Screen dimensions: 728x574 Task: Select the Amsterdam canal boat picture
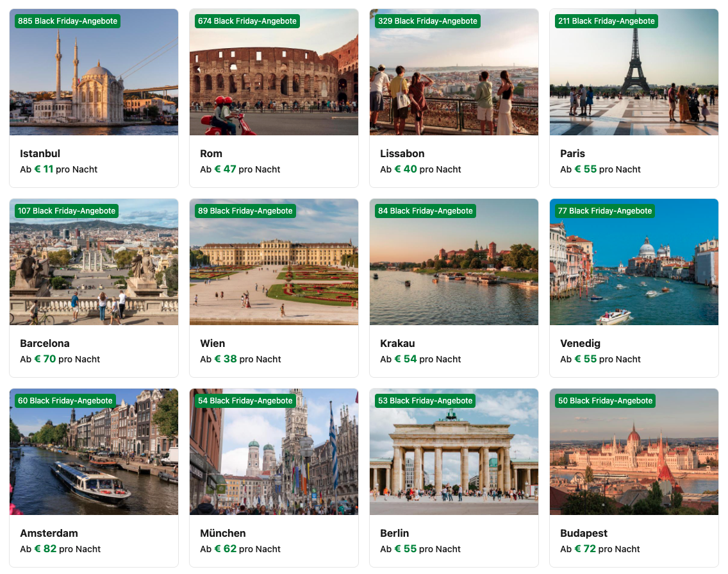94,452
